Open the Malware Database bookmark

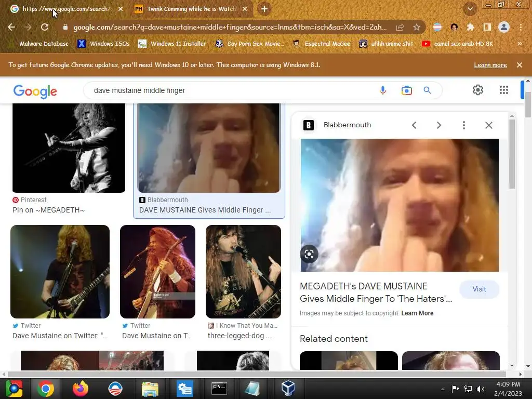[x=40, y=44]
